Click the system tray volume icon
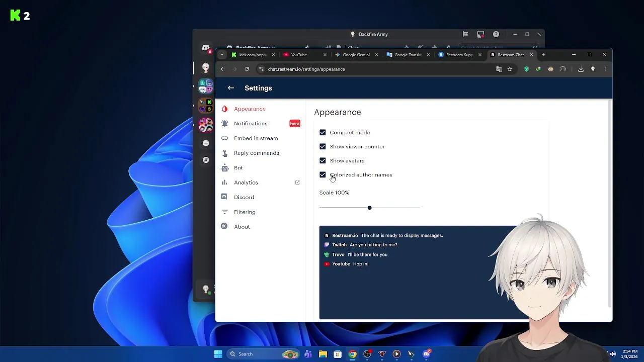The height and width of the screenshot is (362, 644). coord(613,354)
